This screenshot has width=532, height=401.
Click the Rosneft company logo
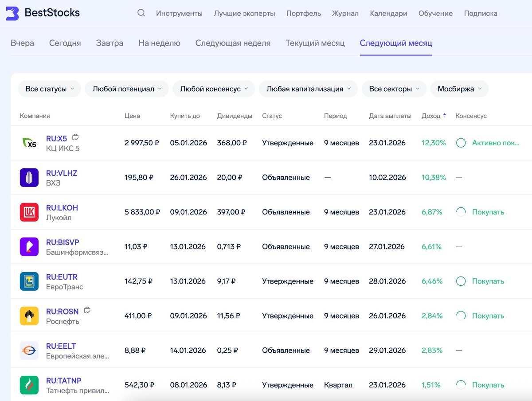pyautogui.click(x=29, y=316)
